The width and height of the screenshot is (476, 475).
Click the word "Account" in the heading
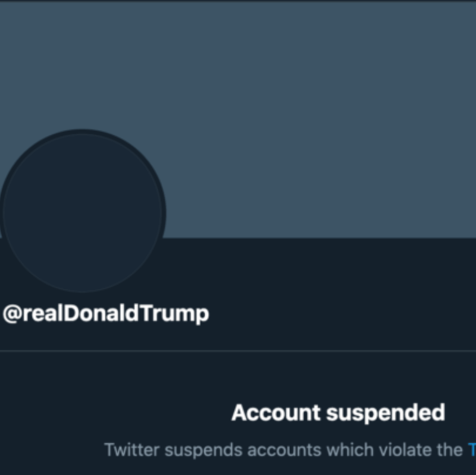(x=276, y=413)
